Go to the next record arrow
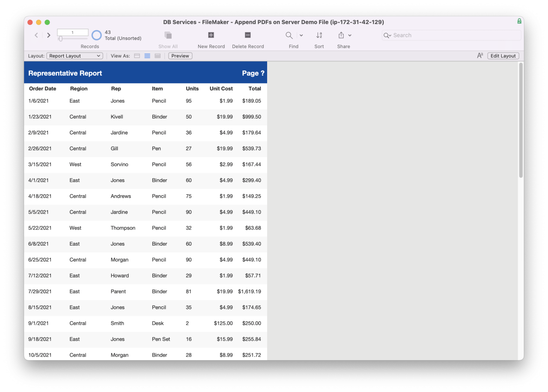Viewport: 548px width, 392px height. [x=49, y=35]
